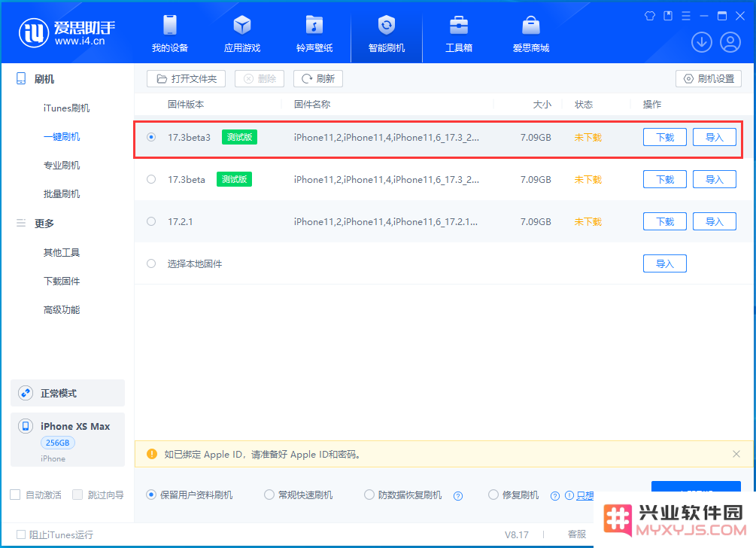Import firmware for 17.2.1 row
756x548 pixels.
coord(715,221)
